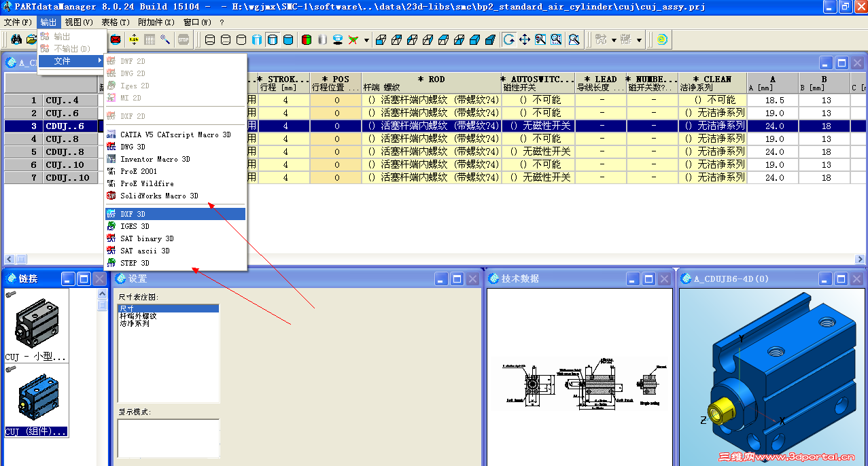Select the rotate view tool
Viewport: 868px width, 466px height.
tap(510, 39)
